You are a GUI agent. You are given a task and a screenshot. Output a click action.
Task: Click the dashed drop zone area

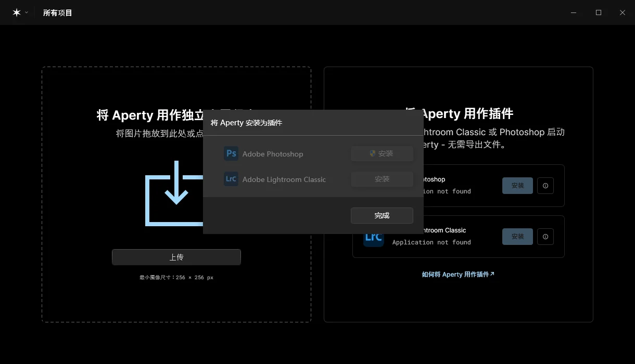[176, 194]
